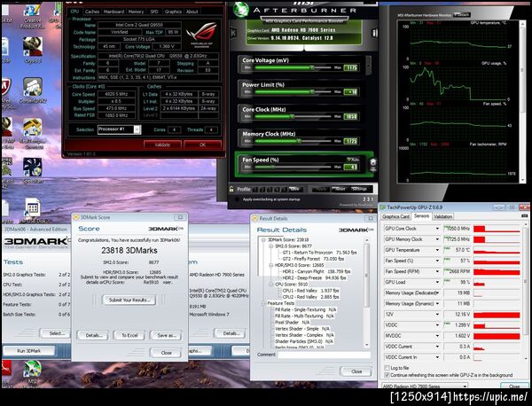This screenshot has height=406, width=532.
Task: Click the Validate button in CPU-Z
Action: pos(162,144)
